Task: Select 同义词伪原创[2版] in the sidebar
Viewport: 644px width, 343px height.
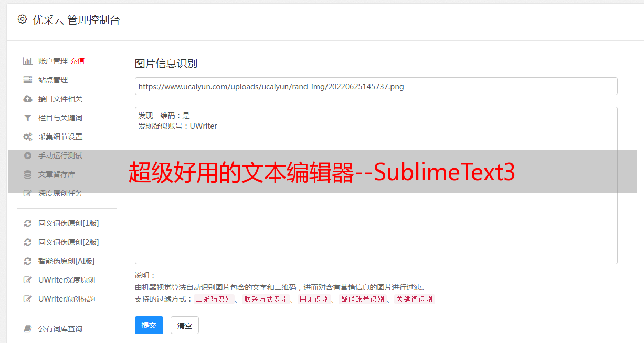Action: click(69, 242)
